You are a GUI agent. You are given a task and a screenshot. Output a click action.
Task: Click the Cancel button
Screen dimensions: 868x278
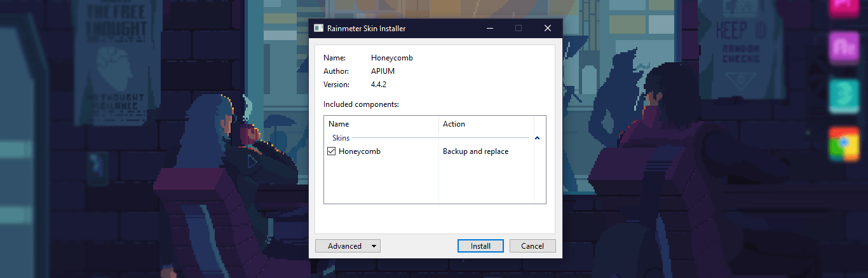point(532,246)
